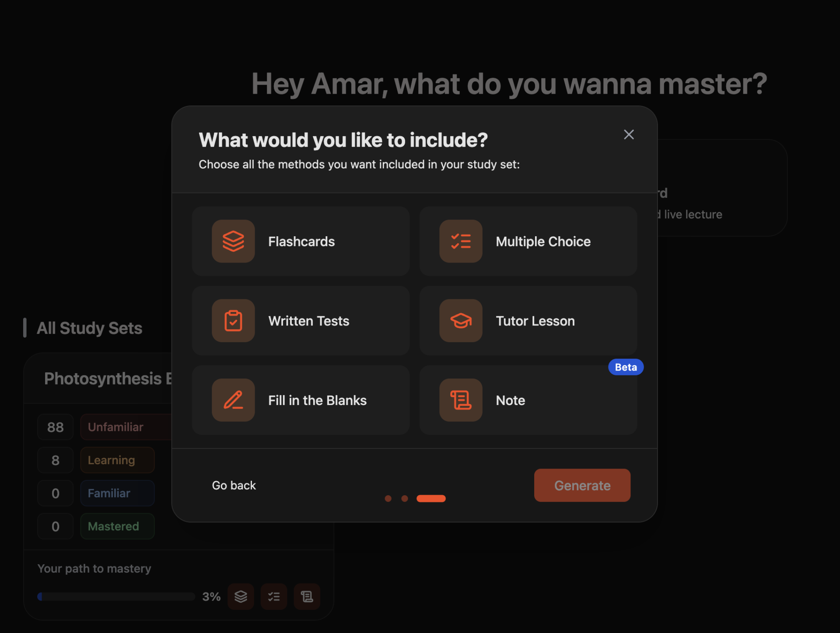The height and width of the screenshot is (633, 840).
Task: Click the Note scroll icon in dialog
Action: (461, 400)
